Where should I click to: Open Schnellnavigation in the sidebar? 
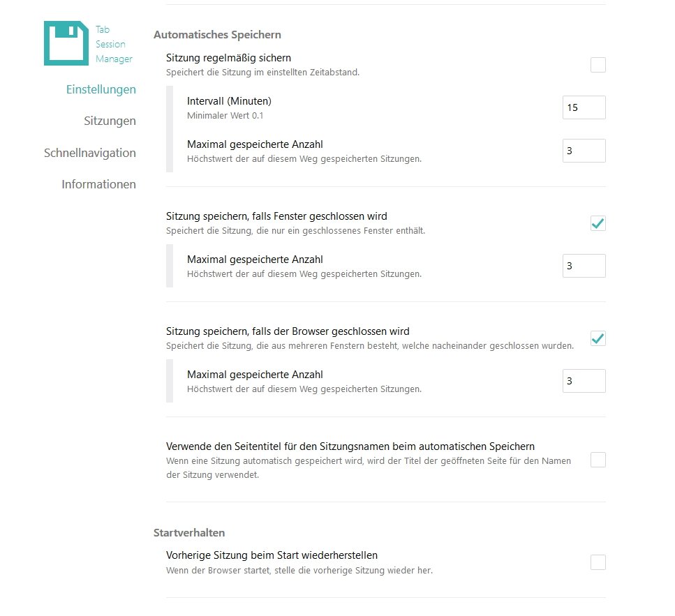pos(89,153)
